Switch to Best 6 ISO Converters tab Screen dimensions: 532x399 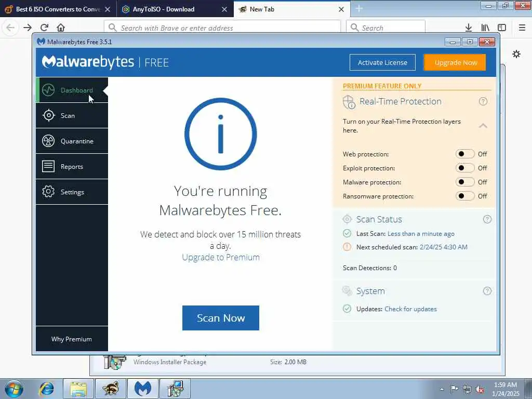click(58, 9)
